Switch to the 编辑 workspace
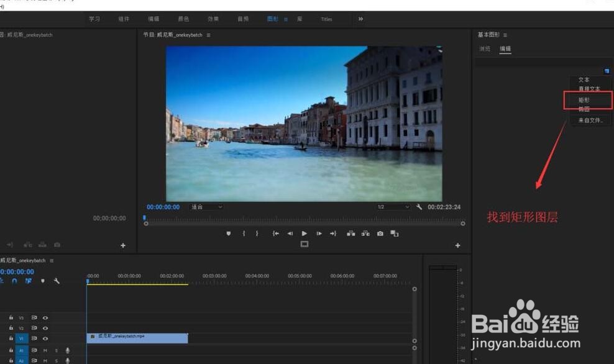Image resolution: width=614 pixels, height=364 pixels. [x=153, y=19]
